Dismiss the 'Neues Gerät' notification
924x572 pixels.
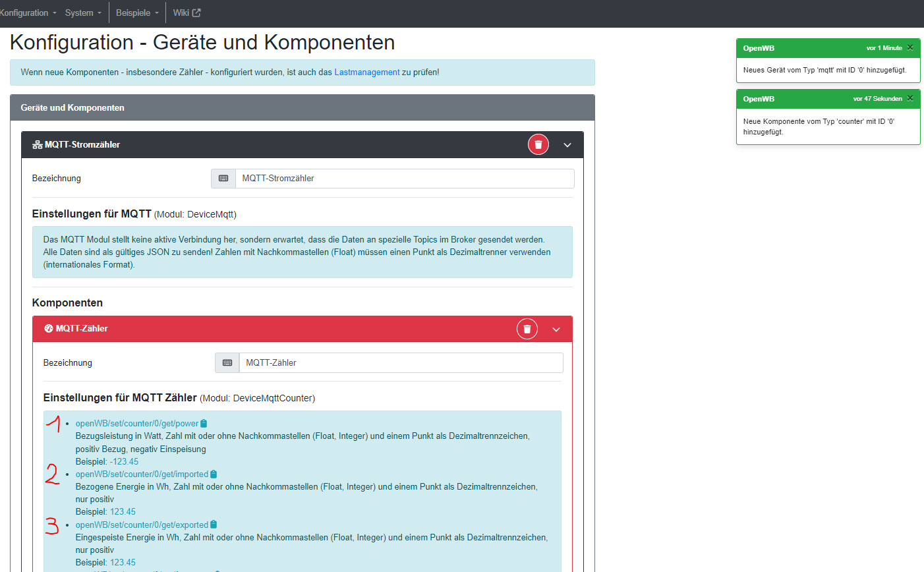tap(910, 47)
